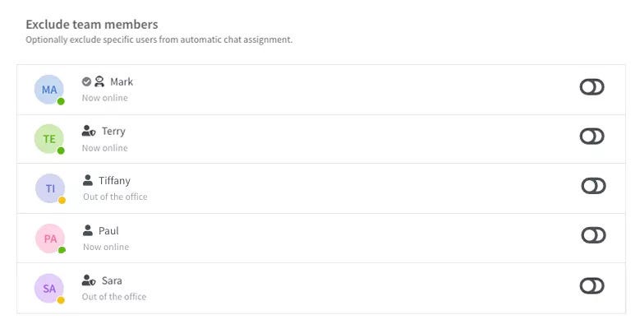This screenshot has width=644, height=329.
Task: Click the admin user icon beside Sara
Action: coord(89,280)
